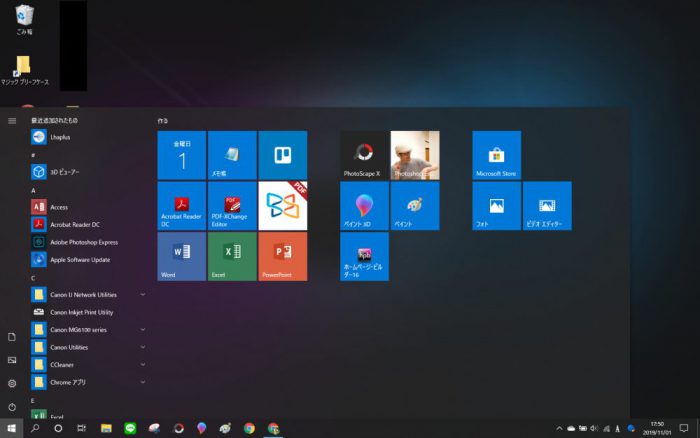Open Lhaplus from recently added list
Screen dimensions: 700x438
88,137
